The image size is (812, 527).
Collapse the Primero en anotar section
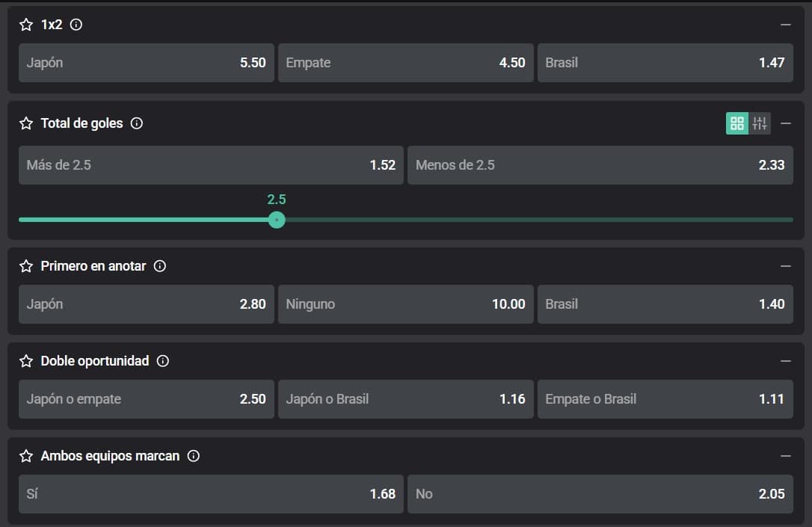785,266
